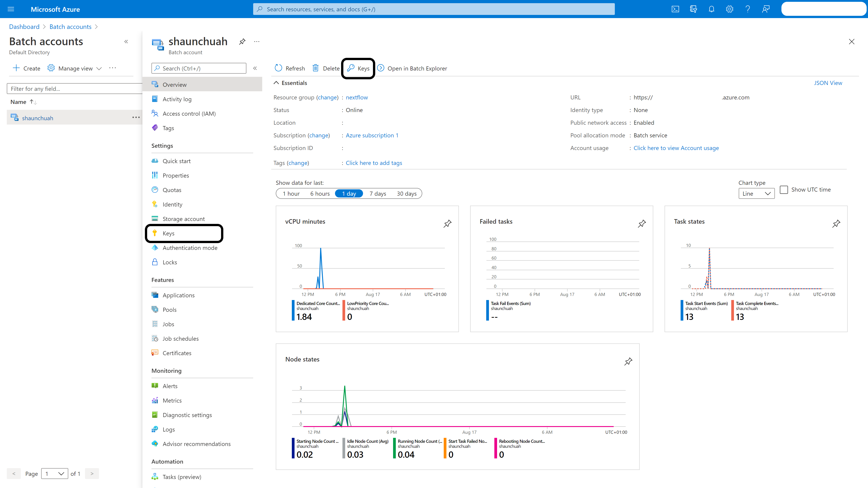Image resolution: width=868 pixels, height=488 pixels.
Task: Pin the Task states chart
Action: (836, 224)
